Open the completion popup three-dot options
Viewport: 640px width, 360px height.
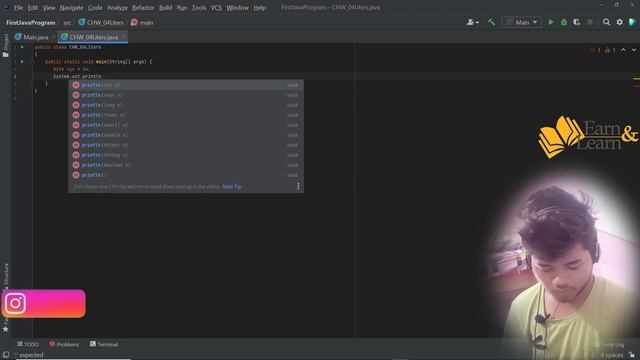(298, 186)
